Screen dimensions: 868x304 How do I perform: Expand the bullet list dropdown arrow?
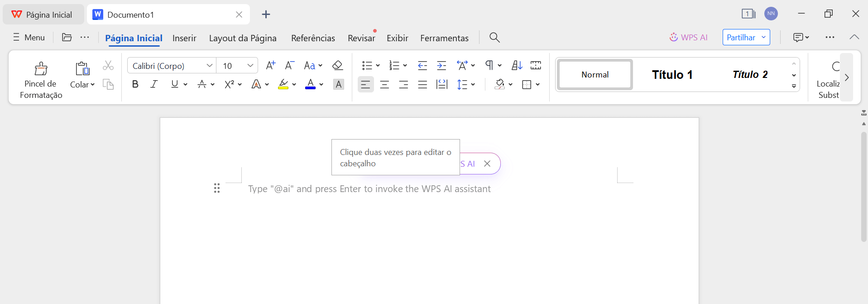tap(378, 66)
